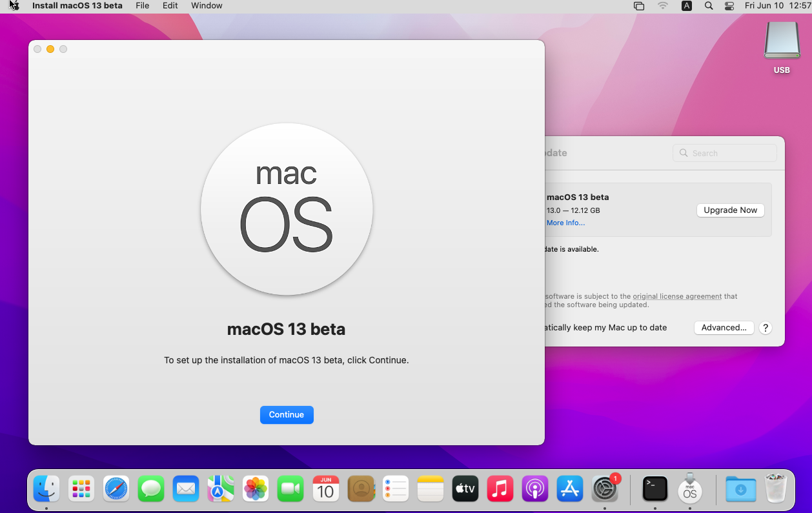Open Photos from the Dock
The height and width of the screenshot is (513, 812).
(256, 489)
